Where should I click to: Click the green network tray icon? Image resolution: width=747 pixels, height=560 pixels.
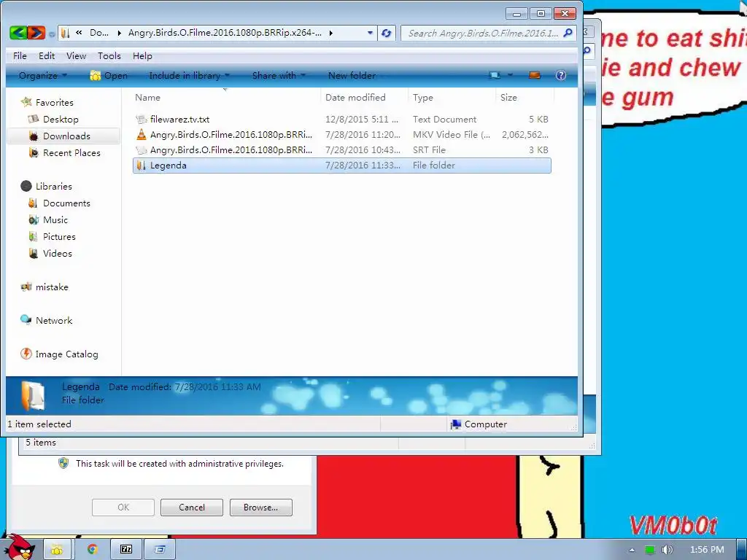(650, 550)
